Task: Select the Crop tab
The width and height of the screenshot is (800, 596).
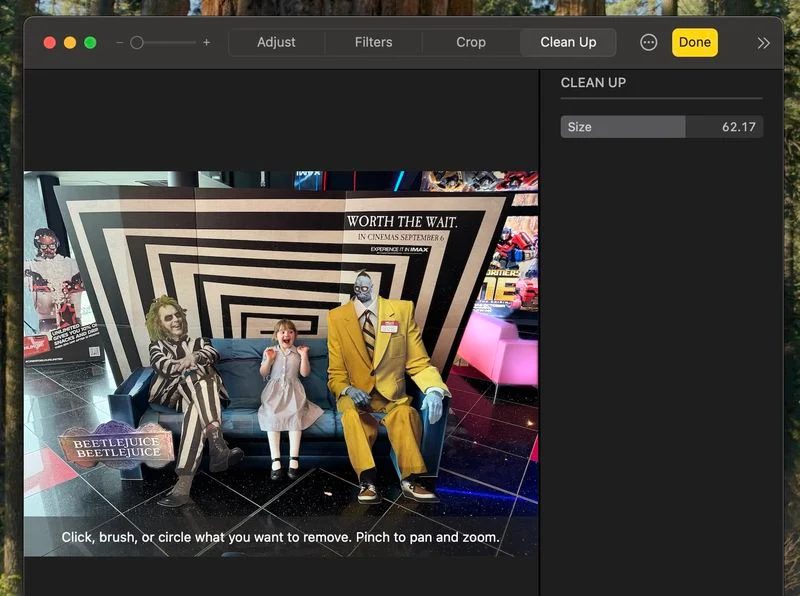Action: tap(471, 42)
